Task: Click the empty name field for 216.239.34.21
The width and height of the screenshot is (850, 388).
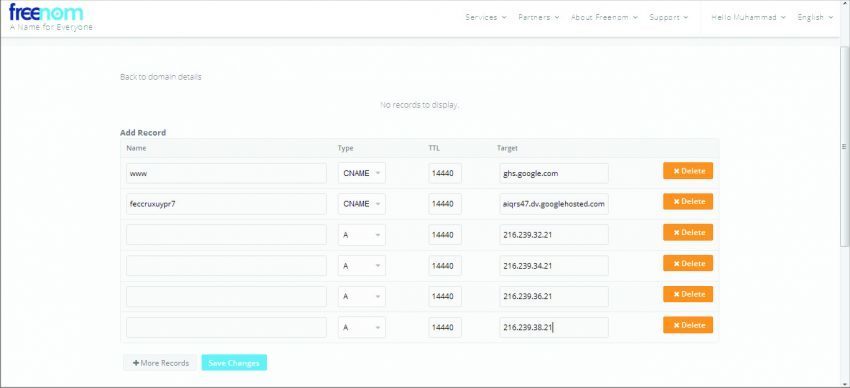Action: 227,266
